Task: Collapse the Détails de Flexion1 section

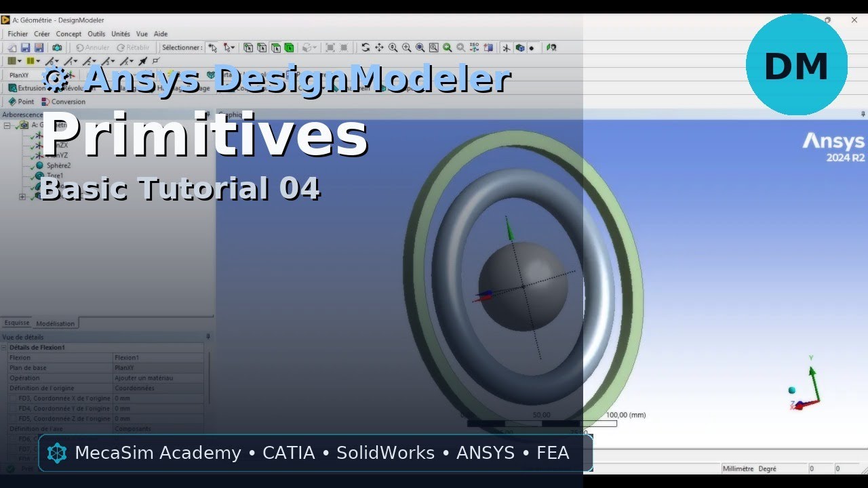Action: (4, 348)
